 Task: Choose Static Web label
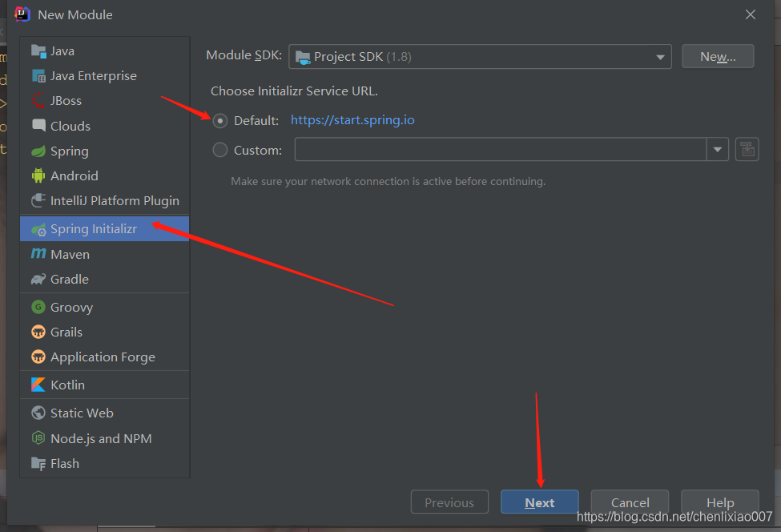[x=83, y=413]
